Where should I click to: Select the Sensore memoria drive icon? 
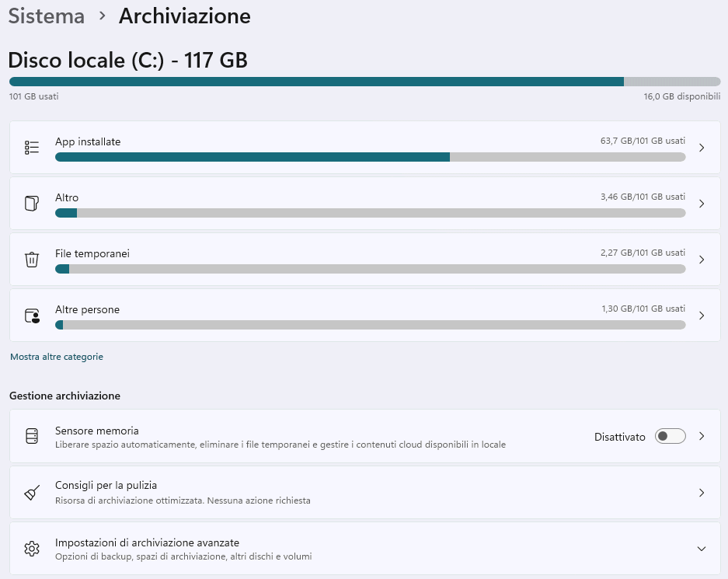31,436
